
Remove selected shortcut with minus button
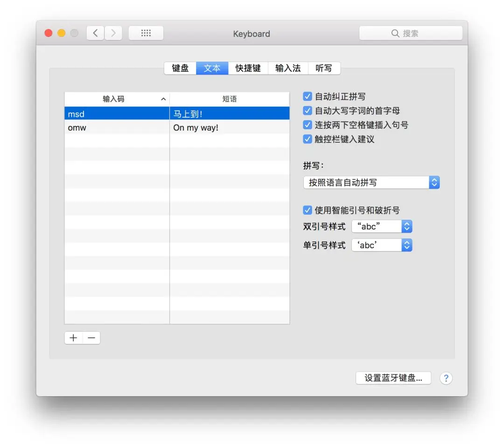[x=91, y=338]
